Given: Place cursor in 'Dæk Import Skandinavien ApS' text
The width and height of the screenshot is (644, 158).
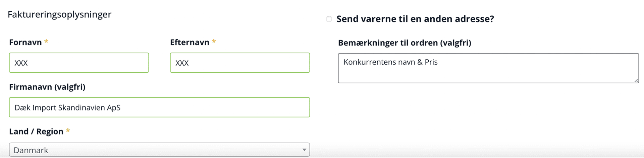Looking at the screenshot, I should coord(67,108).
